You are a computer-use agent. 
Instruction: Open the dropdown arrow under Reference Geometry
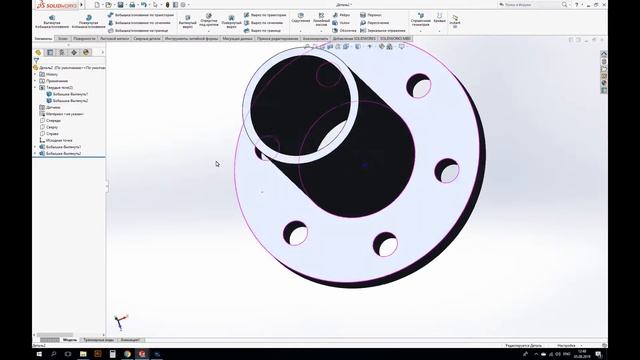[420, 31]
